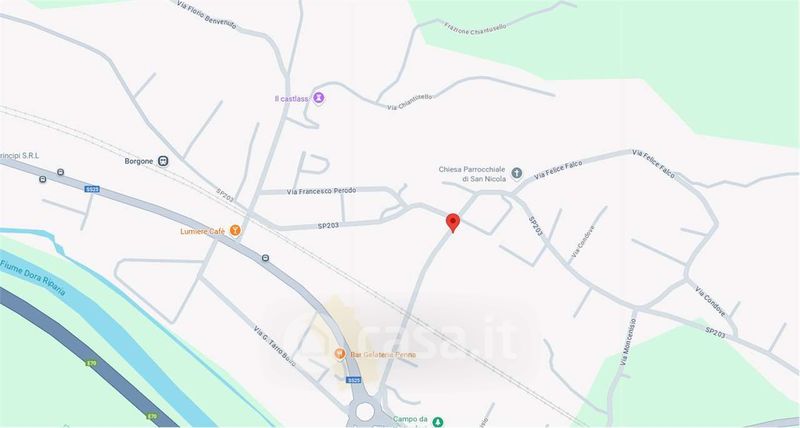Image resolution: width=800 pixels, height=428 pixels.
Task: Click the SS25 road shield near Borgone
Action: pyautogui.click(x=92, y=189)
